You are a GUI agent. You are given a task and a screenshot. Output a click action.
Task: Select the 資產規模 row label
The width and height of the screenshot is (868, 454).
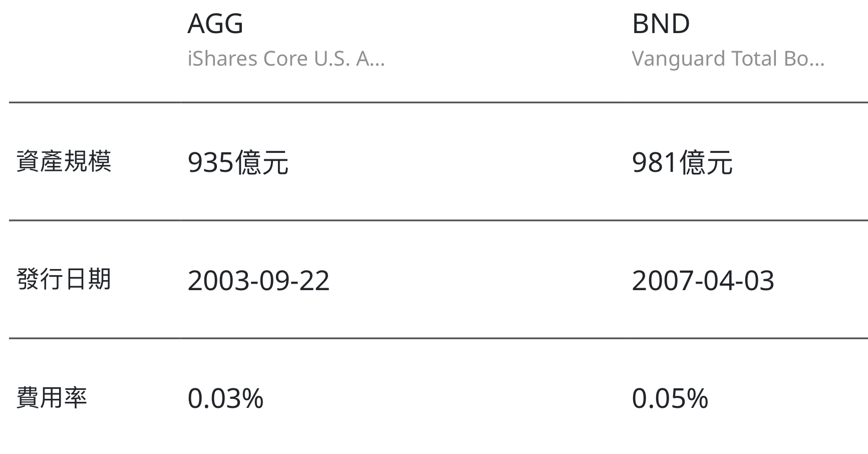64,162
